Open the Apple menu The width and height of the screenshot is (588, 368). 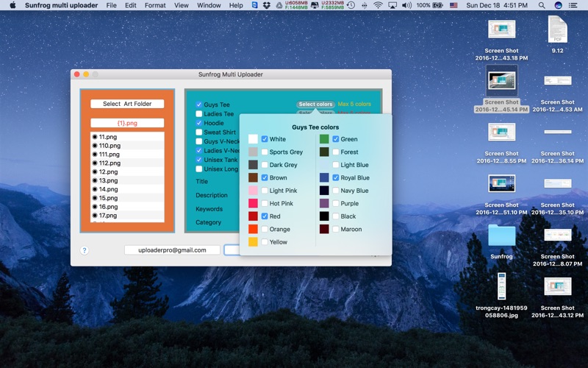[13, 5]
